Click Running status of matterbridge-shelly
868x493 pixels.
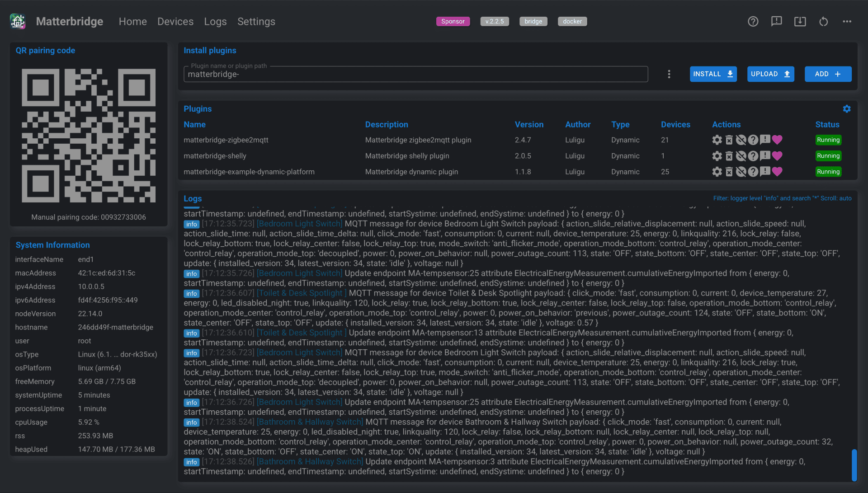[x=828, y=156]
